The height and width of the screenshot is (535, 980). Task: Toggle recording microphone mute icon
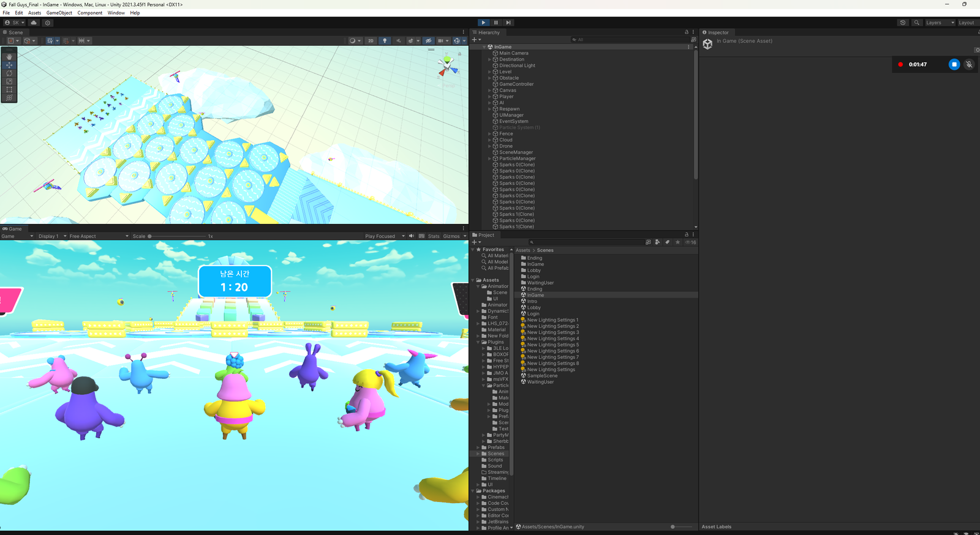pos(969,64)
